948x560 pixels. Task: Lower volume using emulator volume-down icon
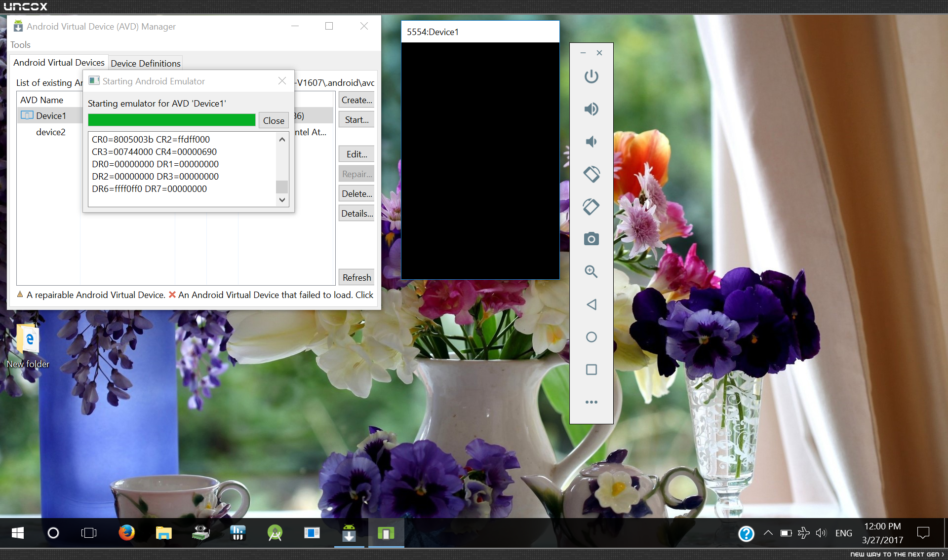click(591, 142)
